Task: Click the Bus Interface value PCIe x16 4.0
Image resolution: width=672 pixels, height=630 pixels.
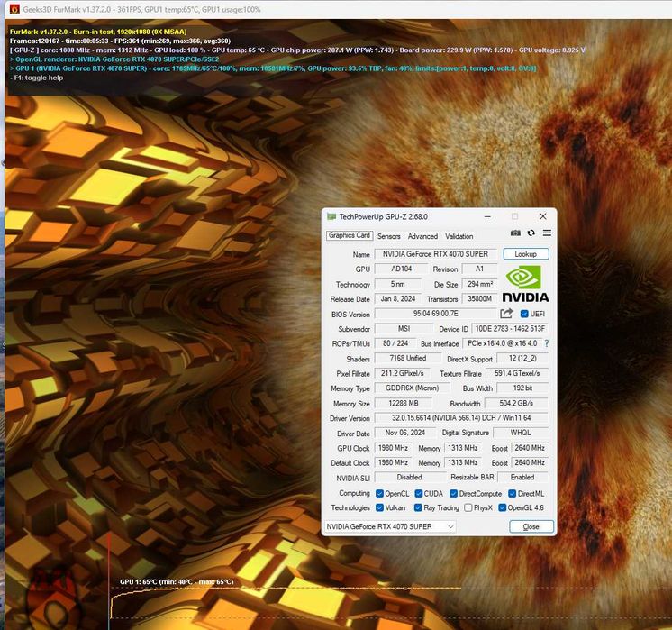Action: (x=503, y=343)
